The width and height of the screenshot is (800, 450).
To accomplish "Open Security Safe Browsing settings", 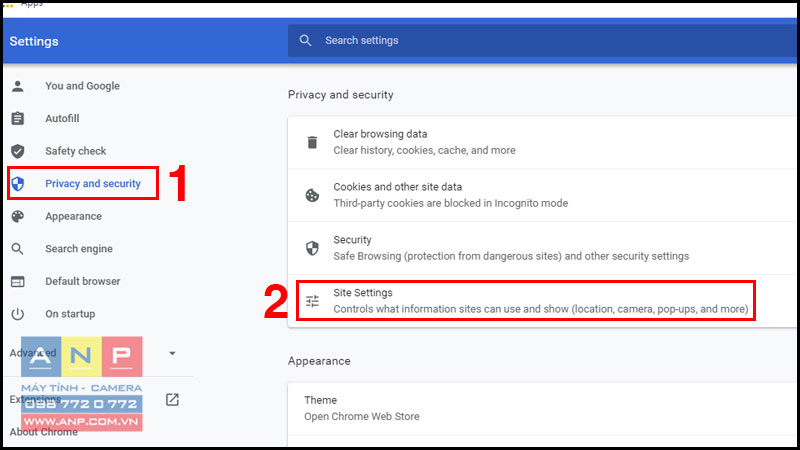I will (542, 248).
